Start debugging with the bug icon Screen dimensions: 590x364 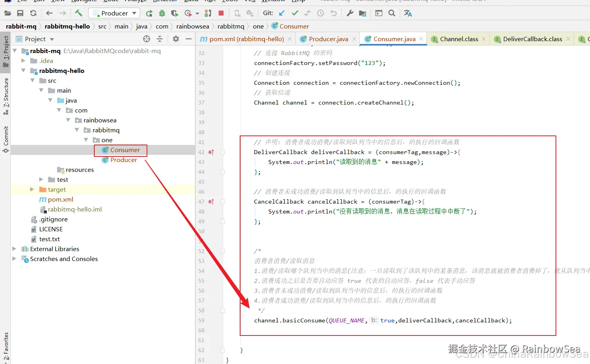(x=162, y=13)
